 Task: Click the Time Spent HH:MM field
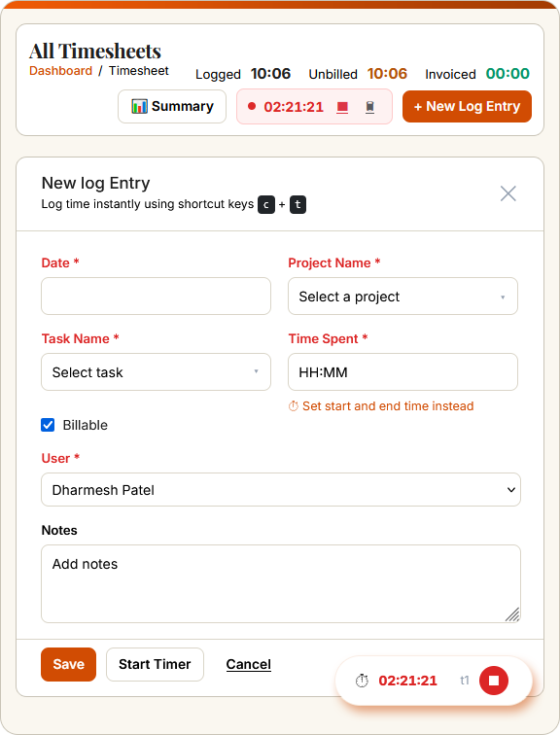pyautogui.click(x=403, y=372)
